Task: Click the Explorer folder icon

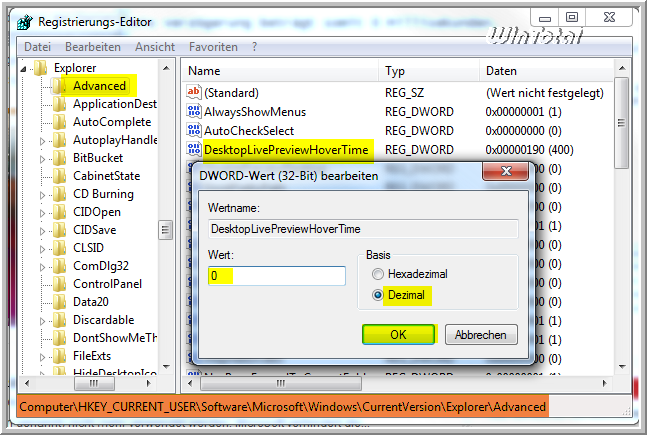Action: click(x=40, y=68)
